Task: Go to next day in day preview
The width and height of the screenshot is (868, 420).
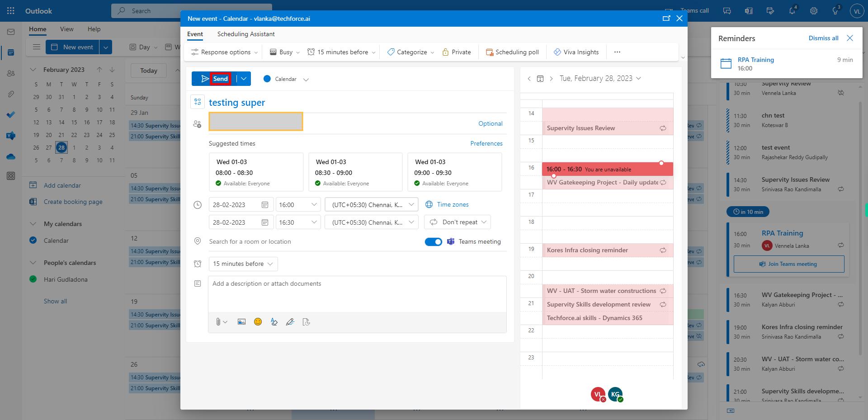Action: pos(551,79)
